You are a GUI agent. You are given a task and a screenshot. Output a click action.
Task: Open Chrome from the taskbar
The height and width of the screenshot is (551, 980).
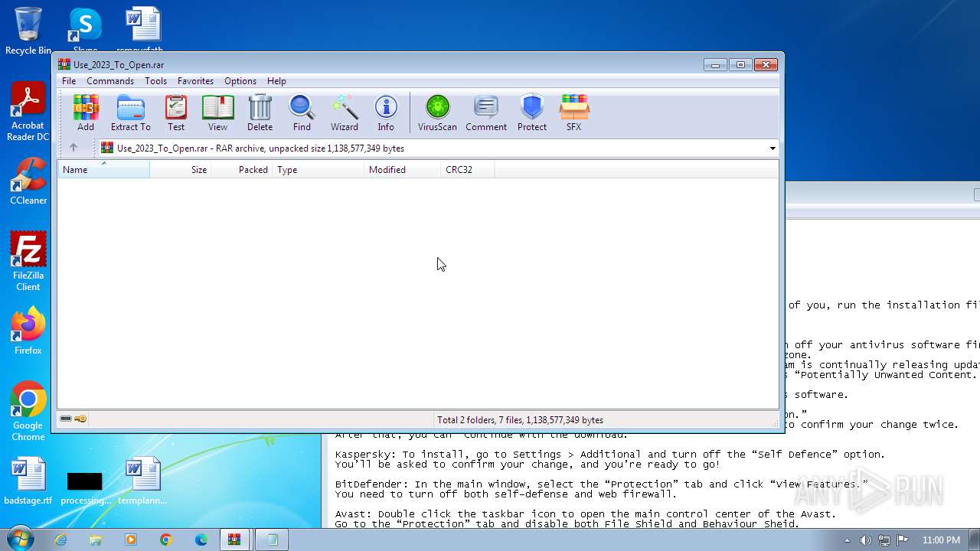click(166, 540)
